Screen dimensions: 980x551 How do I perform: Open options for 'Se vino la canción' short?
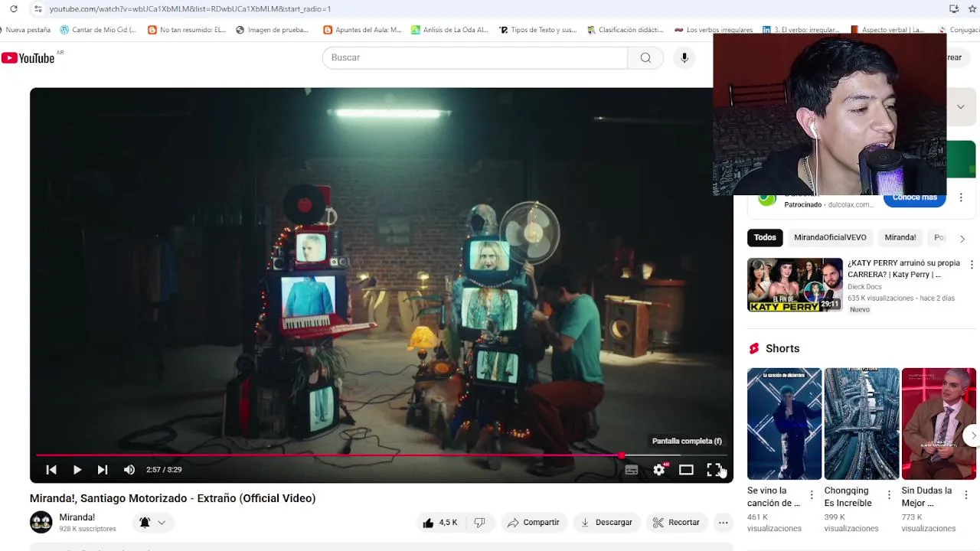812,495
